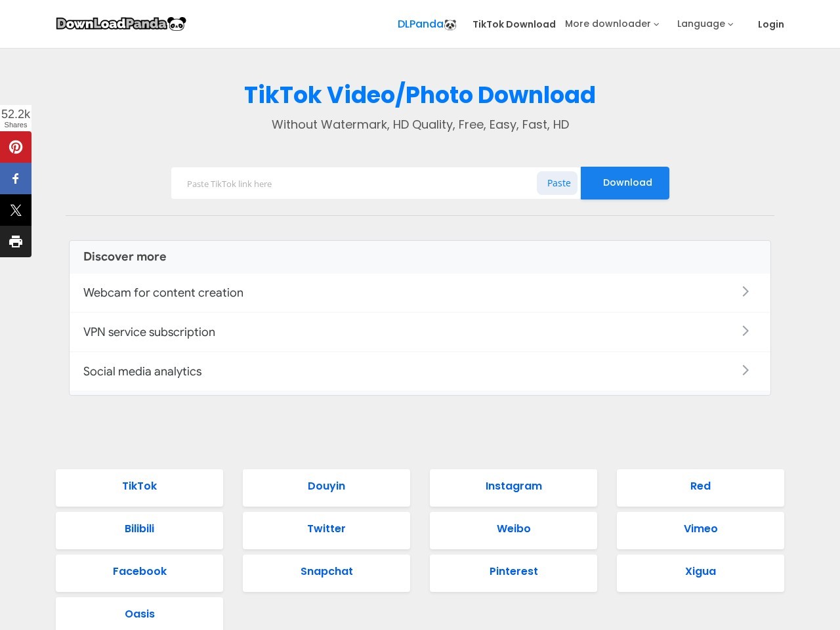Open the Pinterest downloader tile
This screenshot has width=840, height=630.
click(513, 572)
